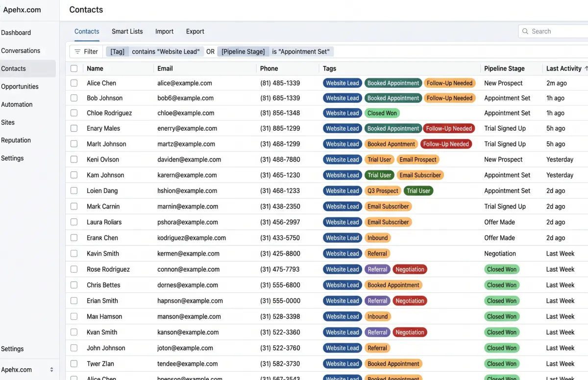Go to Conversations in sidebar
Viewport: 588px width, 380px height.
coord(21,51)
